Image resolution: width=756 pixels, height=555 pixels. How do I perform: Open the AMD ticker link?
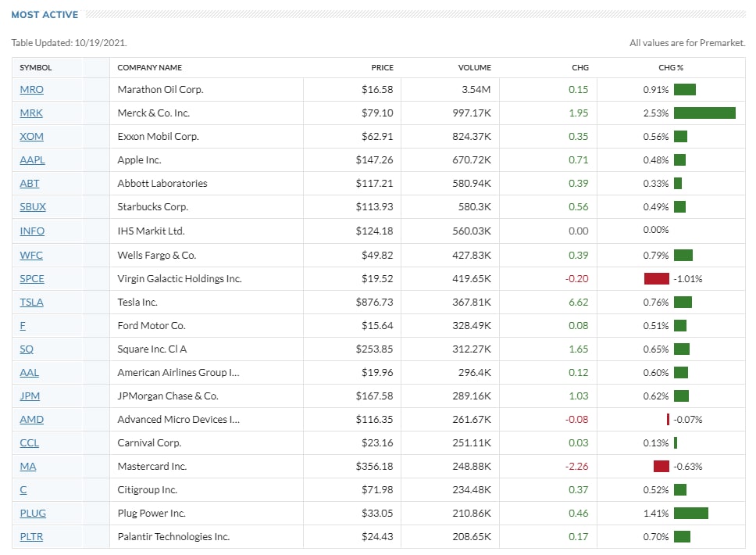(x=31, y=420)
